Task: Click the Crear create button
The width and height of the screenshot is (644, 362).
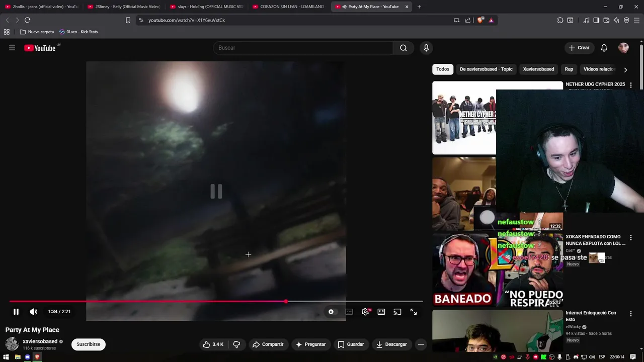Action: [579, 48]
